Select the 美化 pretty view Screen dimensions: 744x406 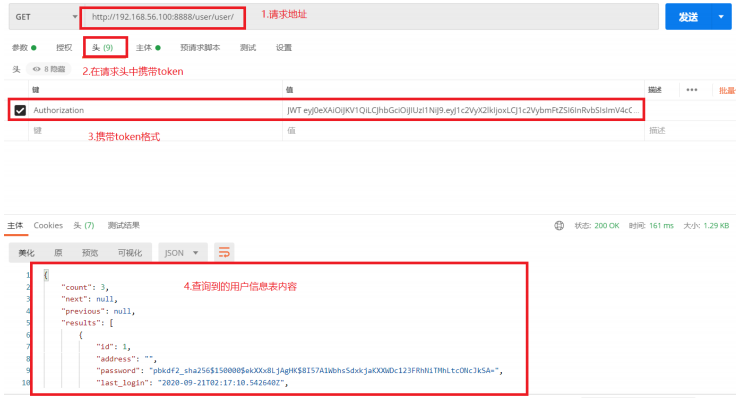click(x=27, y=253)
